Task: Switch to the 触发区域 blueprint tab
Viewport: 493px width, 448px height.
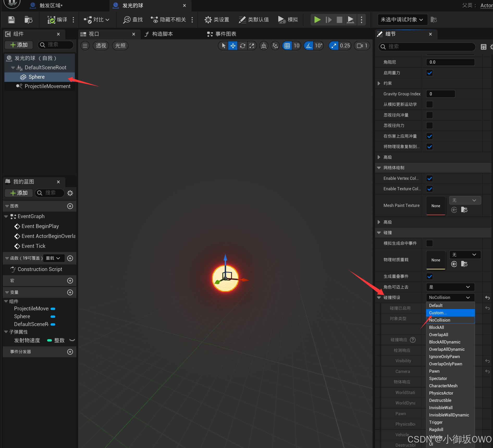Action: (51, 5)
